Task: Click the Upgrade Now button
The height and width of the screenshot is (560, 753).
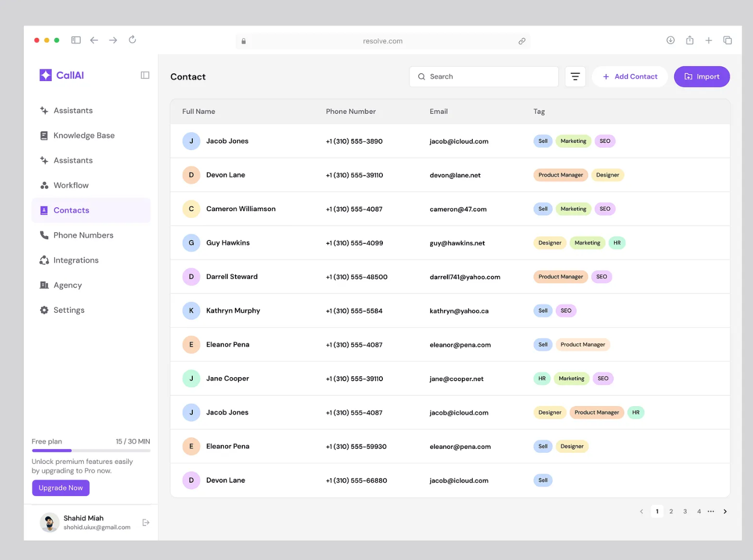Action: tap(61, 488)
